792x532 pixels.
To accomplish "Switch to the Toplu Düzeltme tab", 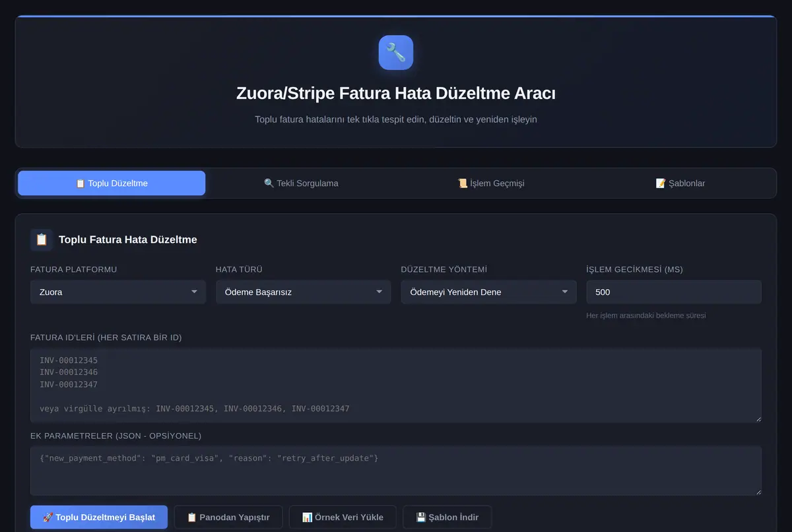I will click(x=112, y=183).
